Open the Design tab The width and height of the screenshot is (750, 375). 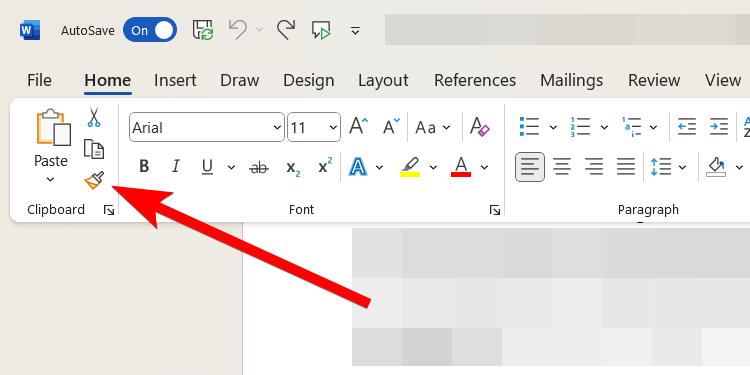tap(309, 80)
